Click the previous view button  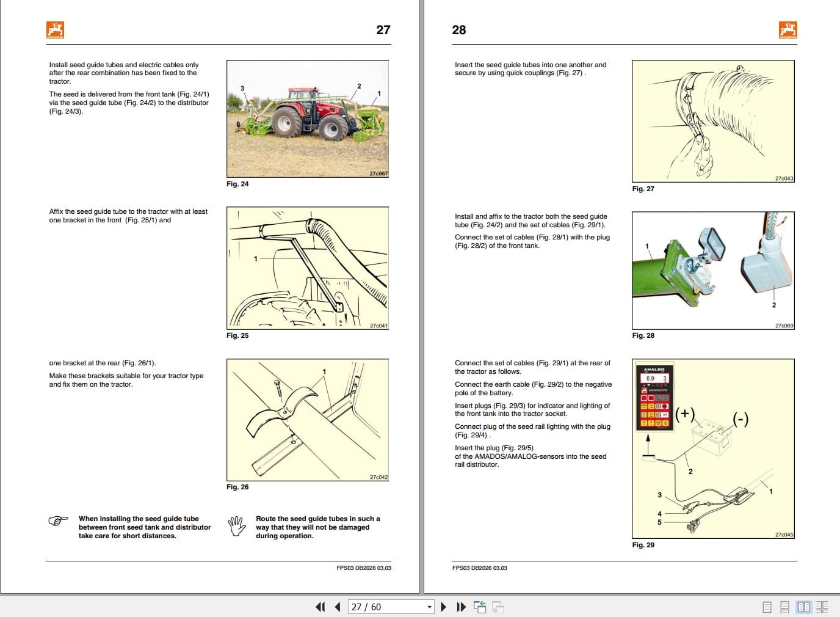point(480,607)
